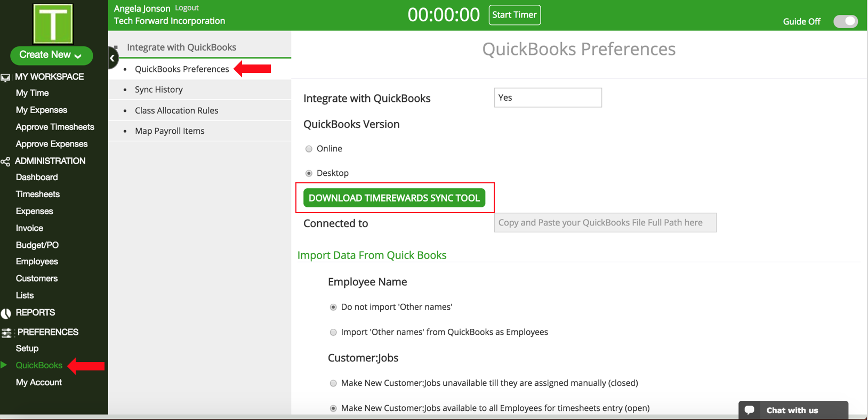Click the Administration share icon
868x420 pixels.
coord(6,161)
